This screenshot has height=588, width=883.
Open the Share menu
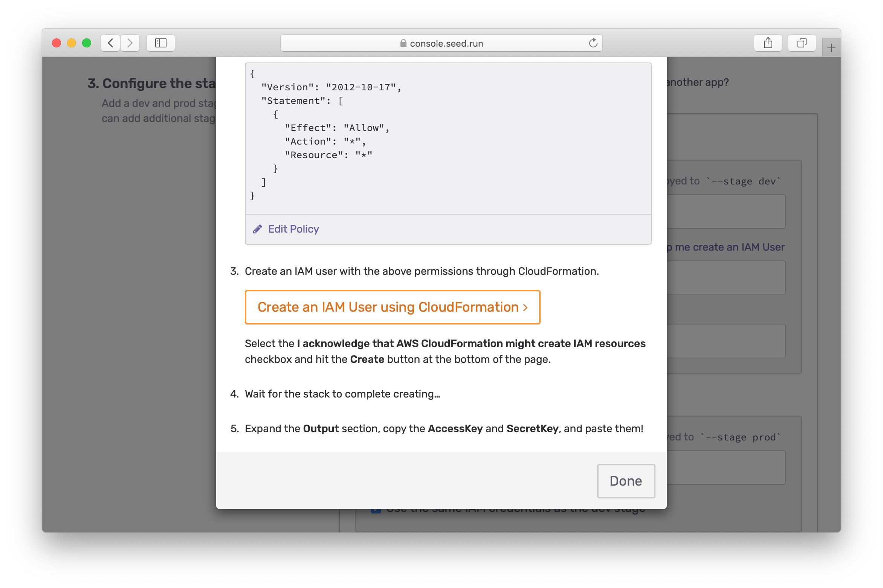tap(768, 43)
